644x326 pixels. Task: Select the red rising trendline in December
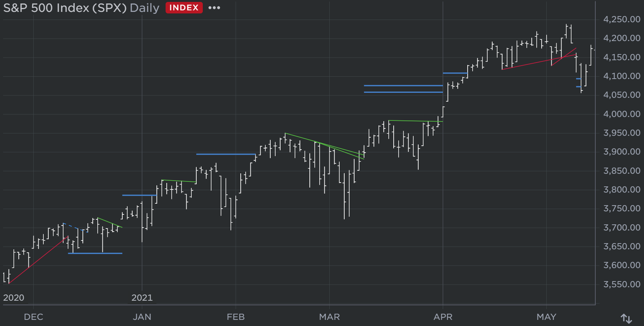click(x=38, y=260)
